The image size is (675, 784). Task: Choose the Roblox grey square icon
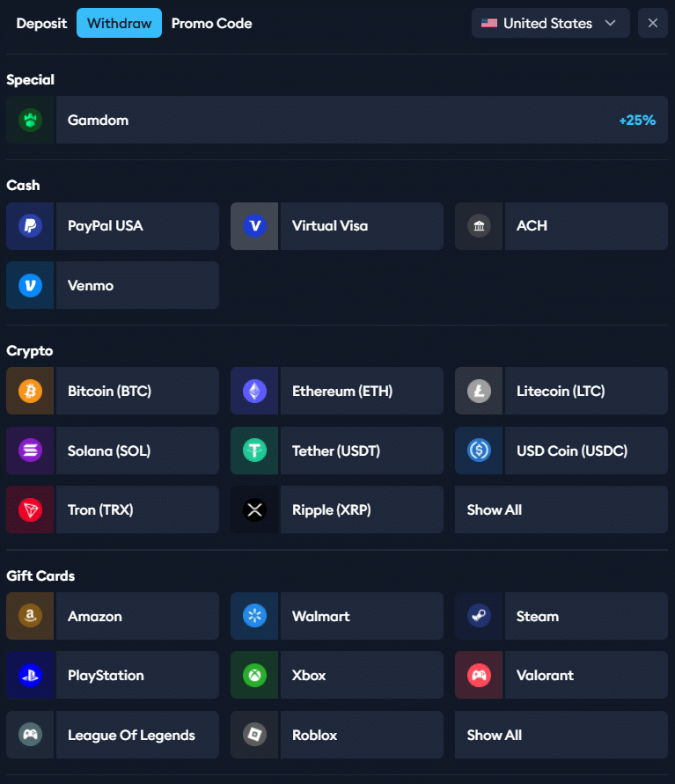point(254,735)
